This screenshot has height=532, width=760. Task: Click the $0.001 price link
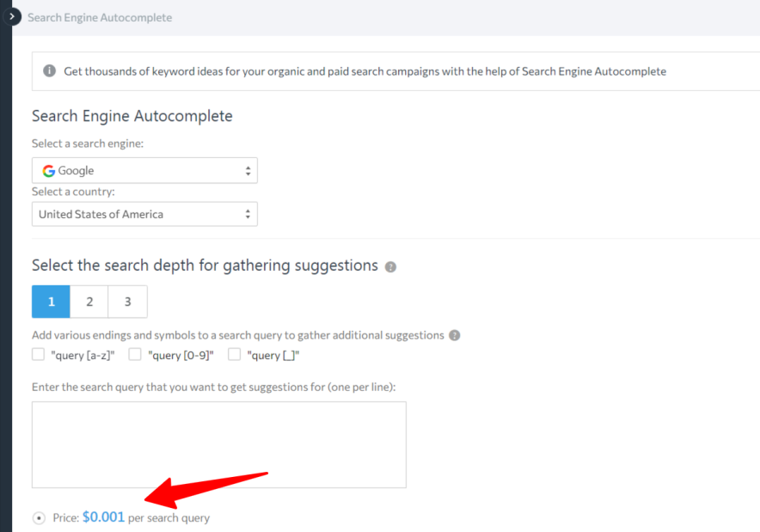point(103,517)
